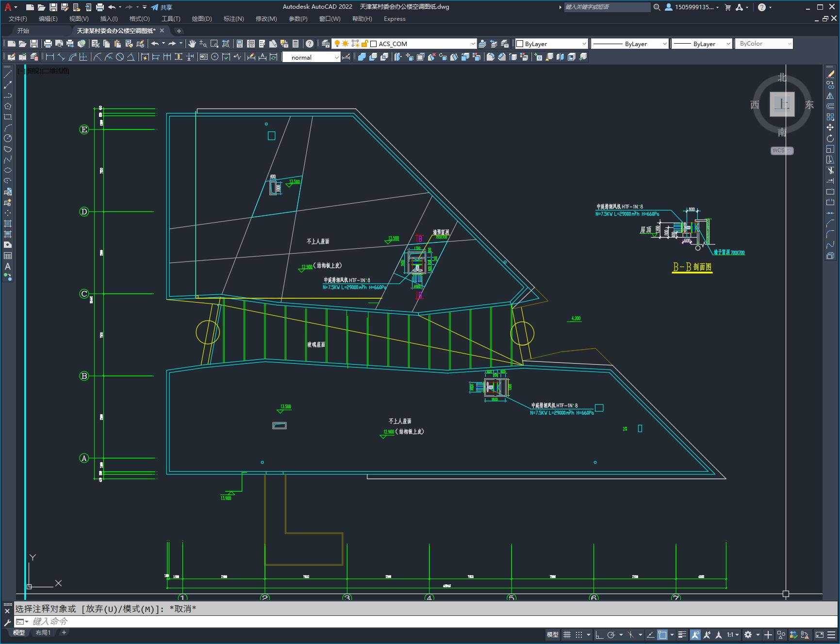Select the Rectangle draw tool
The image size is (840, 644).
pos(8,117)
